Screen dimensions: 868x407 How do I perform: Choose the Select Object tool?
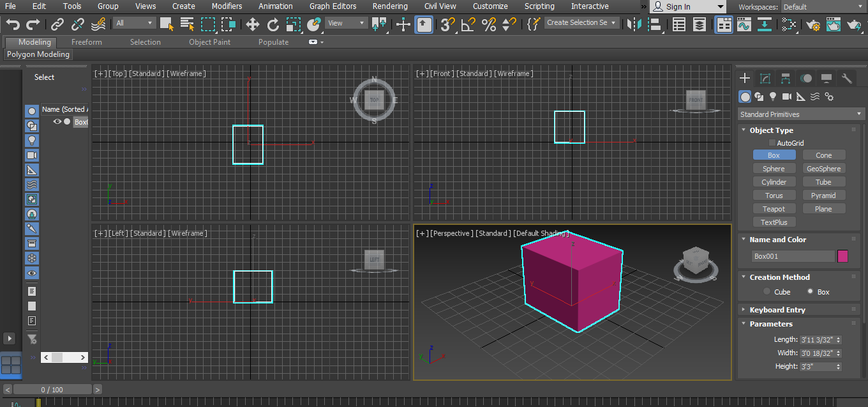pyautogui.click(x=167, y=25)
